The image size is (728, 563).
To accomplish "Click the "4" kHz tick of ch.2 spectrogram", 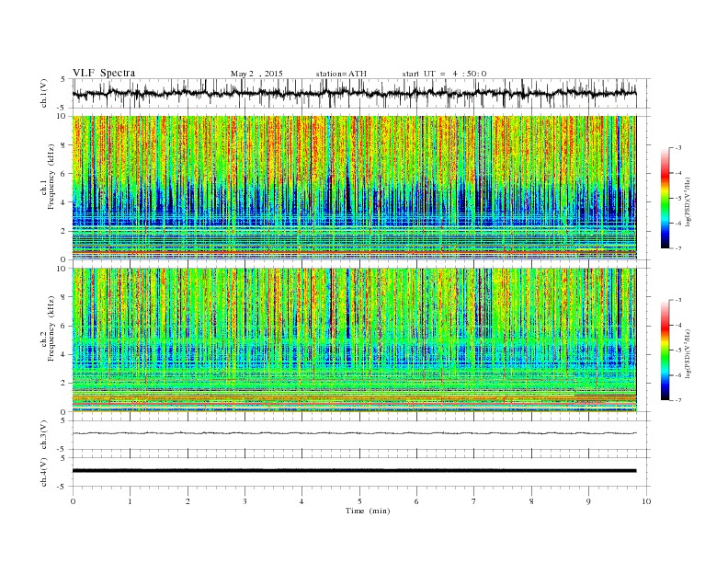I will 64,354.
